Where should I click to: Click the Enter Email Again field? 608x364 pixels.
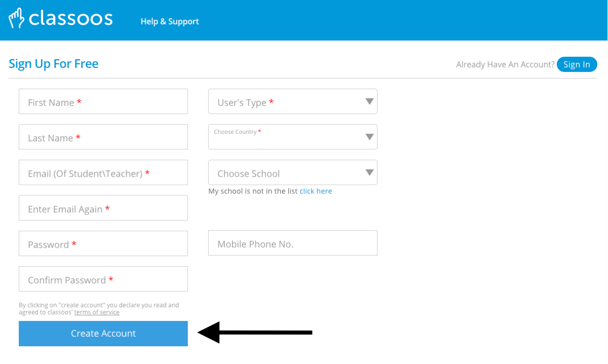(103, 208)
